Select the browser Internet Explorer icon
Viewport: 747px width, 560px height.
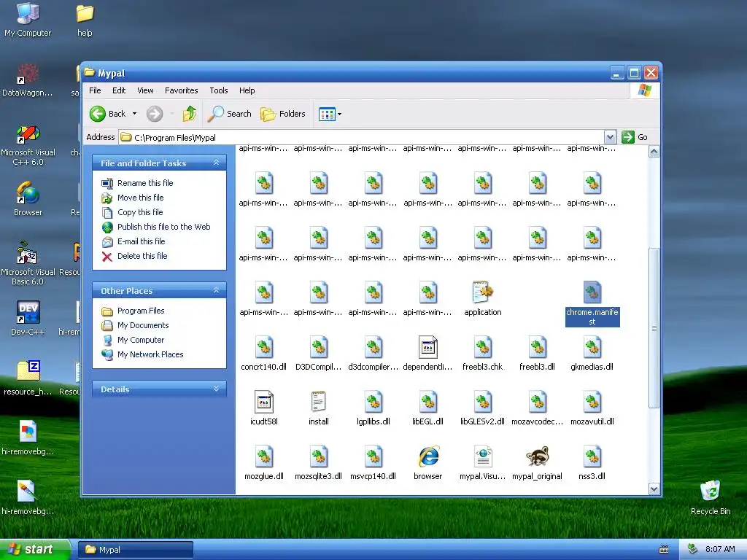(427, 457)
